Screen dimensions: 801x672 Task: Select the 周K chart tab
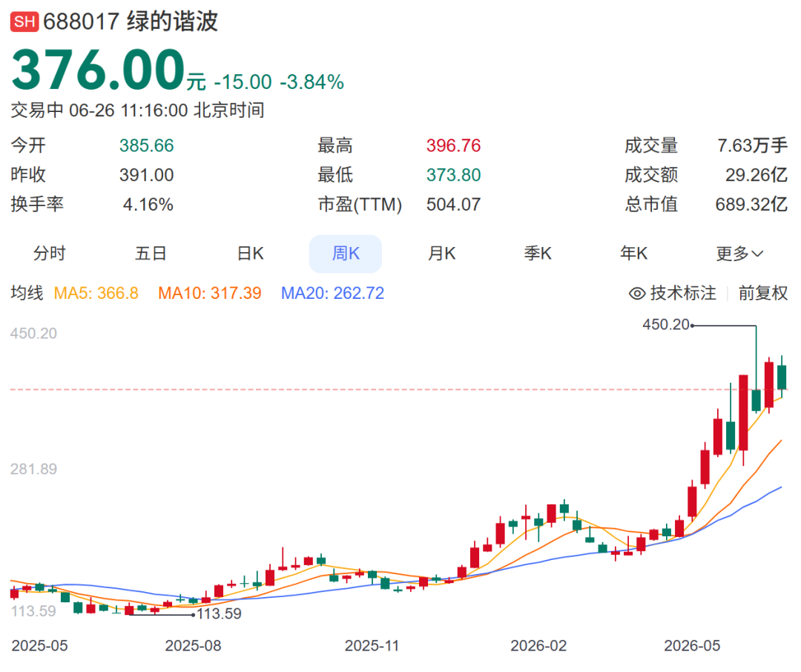click(346, 254)
